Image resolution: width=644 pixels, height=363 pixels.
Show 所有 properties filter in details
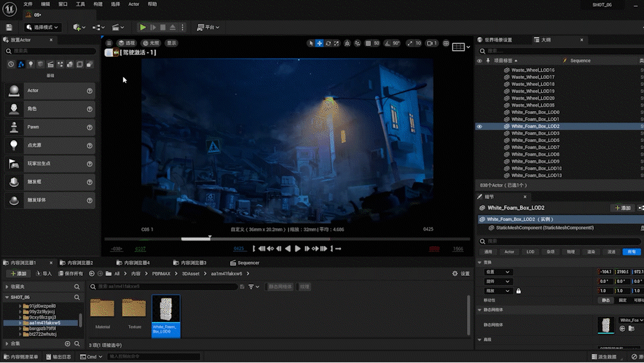[631, 252]
